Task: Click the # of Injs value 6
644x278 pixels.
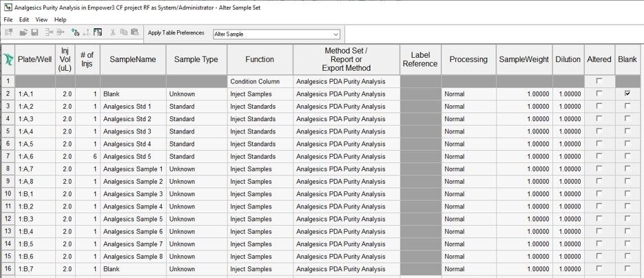Action: point(87,156)
